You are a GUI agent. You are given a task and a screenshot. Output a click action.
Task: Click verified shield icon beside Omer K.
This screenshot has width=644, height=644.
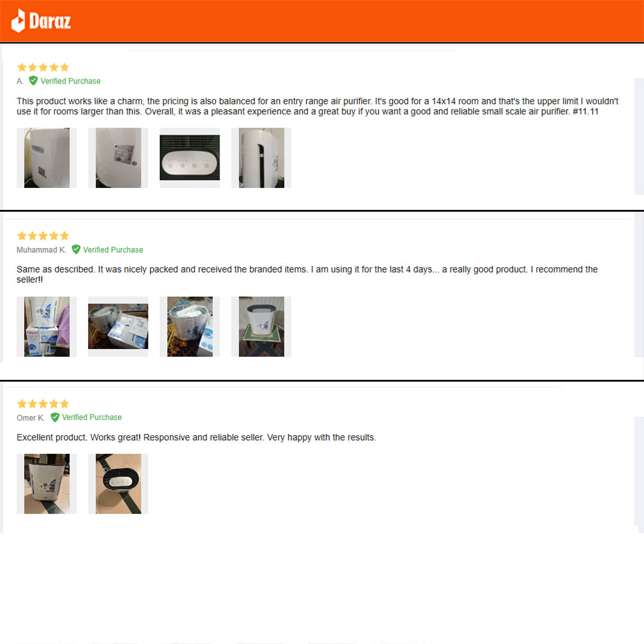[55, 417]
